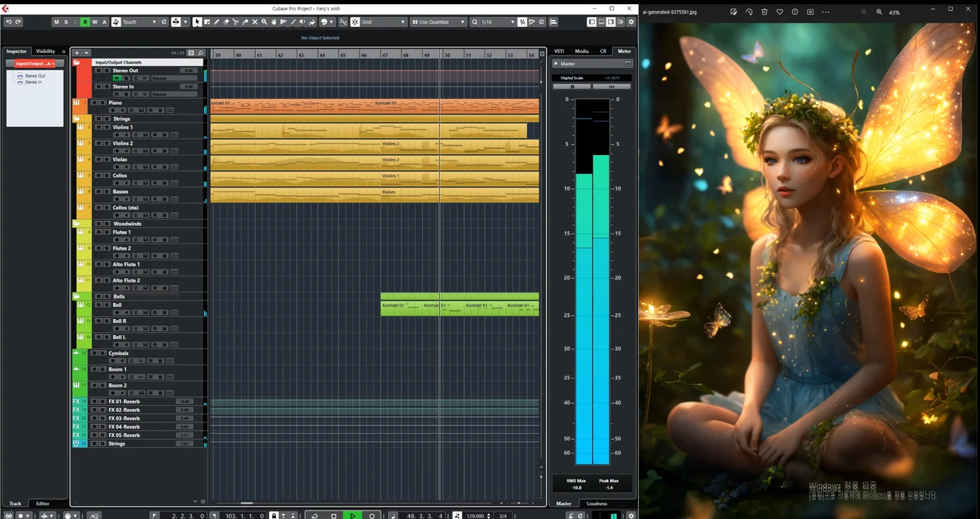The image size is (980, 519).
Task: Collapse the Strings folder track
Action: tap(77, 119)
